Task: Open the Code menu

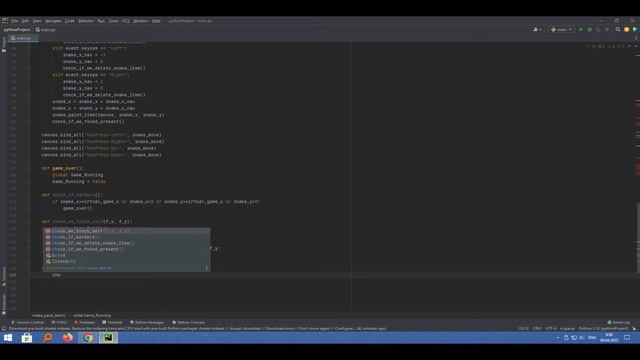Action: click(x=70, y=21)
